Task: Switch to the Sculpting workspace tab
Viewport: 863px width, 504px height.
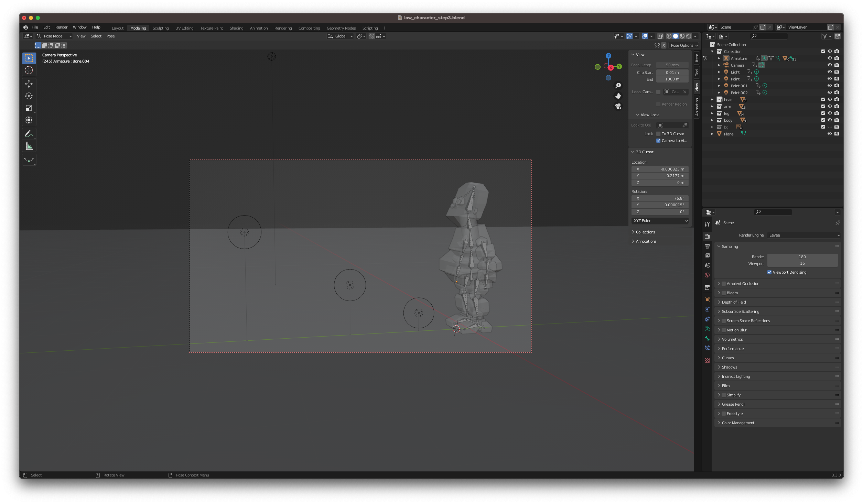Action: (161, 28)
